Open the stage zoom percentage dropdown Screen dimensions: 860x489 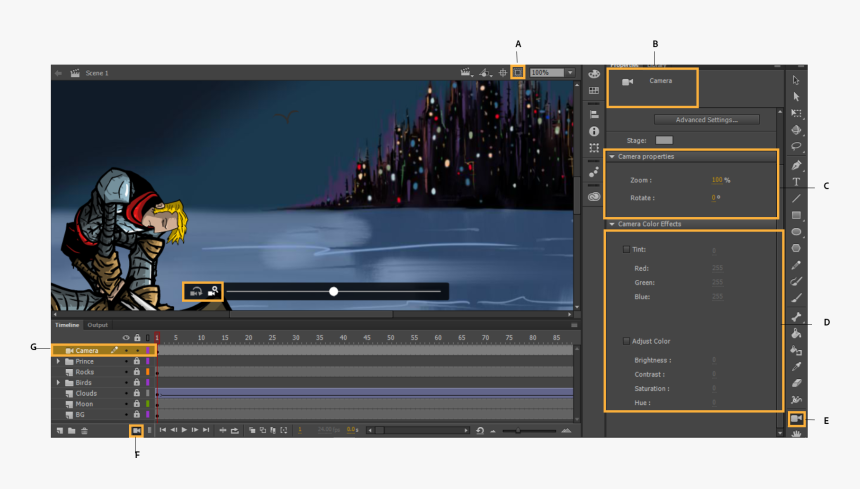coord(570,72)
